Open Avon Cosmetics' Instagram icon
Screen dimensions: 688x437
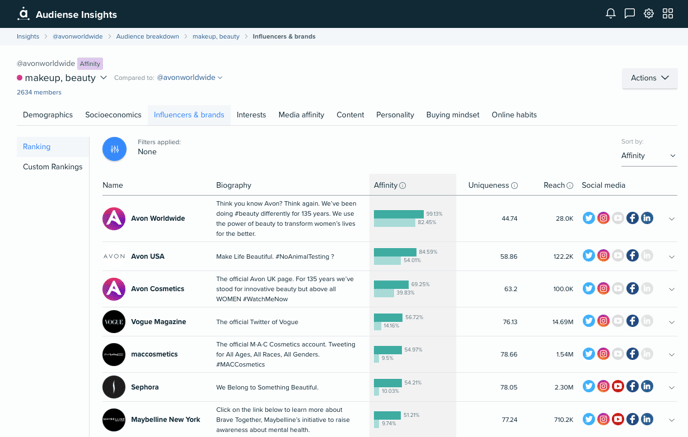pyautogui.click(x=603, y=289)
